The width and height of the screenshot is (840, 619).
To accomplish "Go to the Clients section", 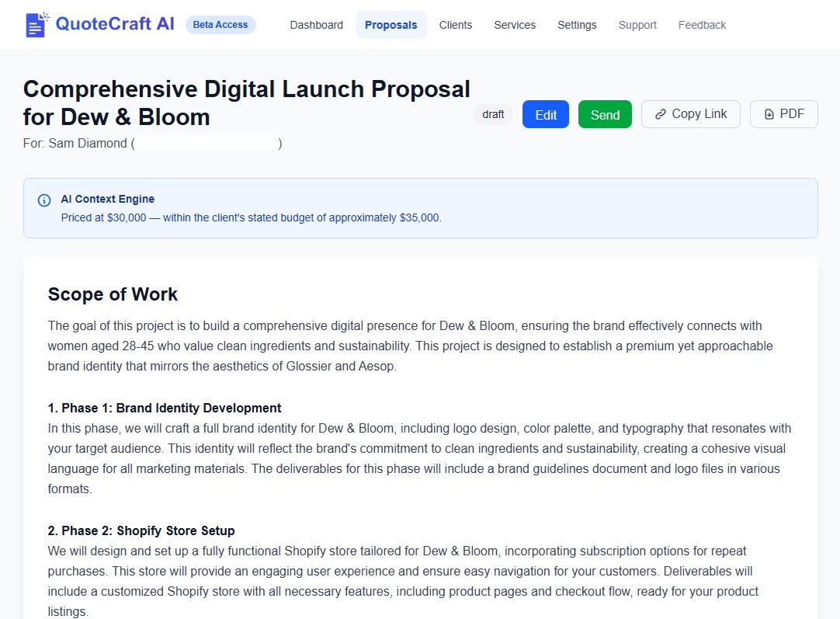I will (x=455, y=25).
